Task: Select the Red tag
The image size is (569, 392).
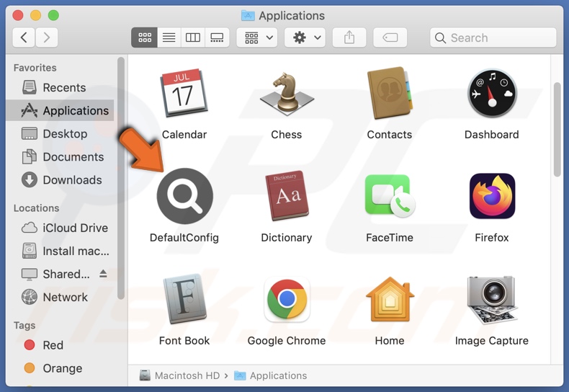Action: click(61, 345)
